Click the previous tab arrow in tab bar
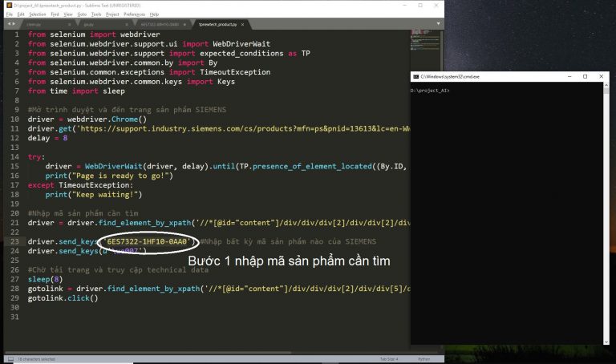Image resolution: width=616 pixels, height=364 pixels. (6, 25)
